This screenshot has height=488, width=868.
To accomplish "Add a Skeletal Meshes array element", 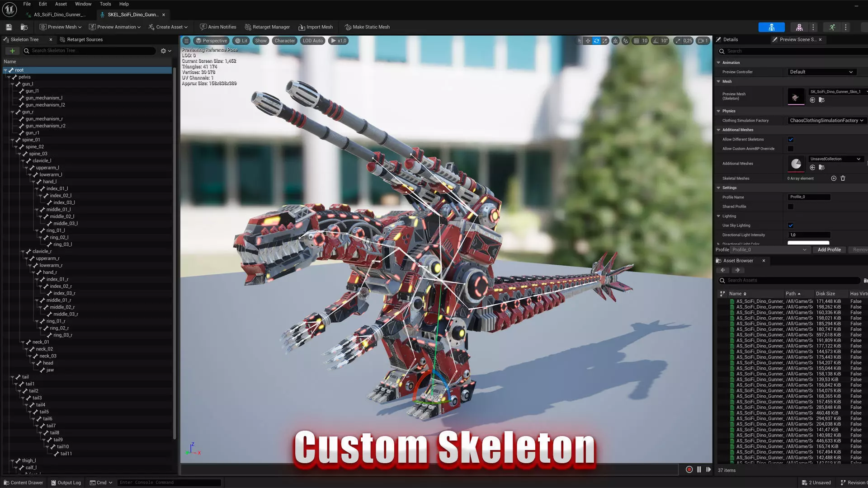I will pos(834,178).
